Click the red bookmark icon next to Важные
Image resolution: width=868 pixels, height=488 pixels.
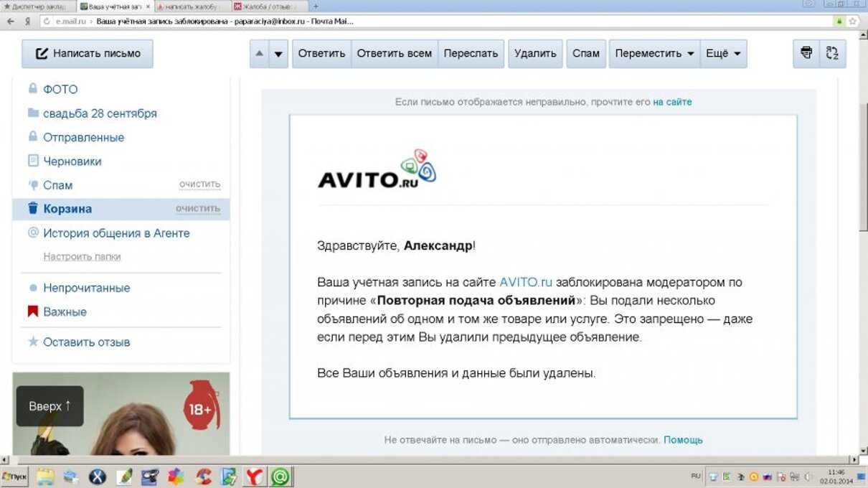click(33, 312)
